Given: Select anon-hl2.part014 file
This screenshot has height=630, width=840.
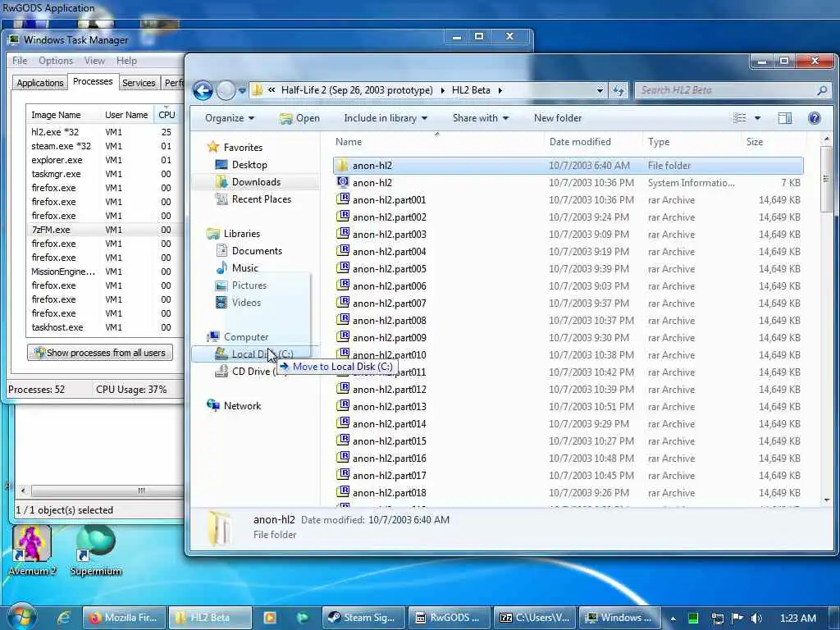Looking at the screenshot, I should (x=389, y=424).
